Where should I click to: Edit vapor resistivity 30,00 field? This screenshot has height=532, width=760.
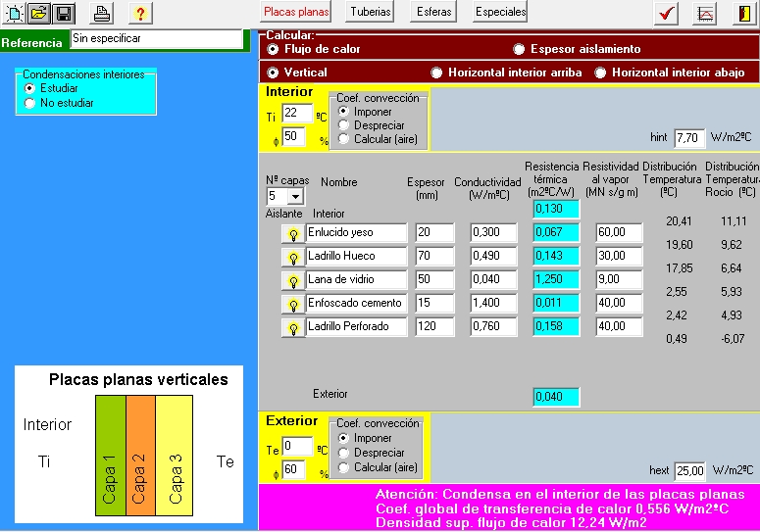coord(619,256)
